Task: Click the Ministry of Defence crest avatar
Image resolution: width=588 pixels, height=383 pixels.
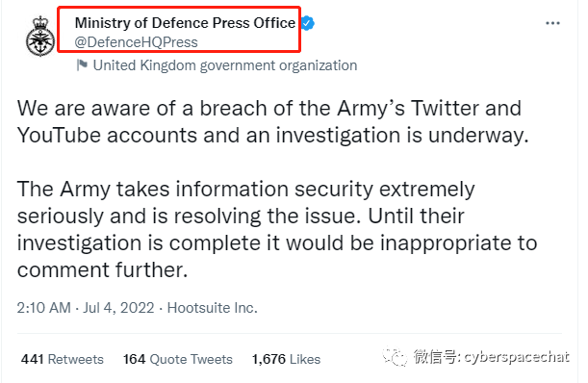Action: tap(40, 37)
